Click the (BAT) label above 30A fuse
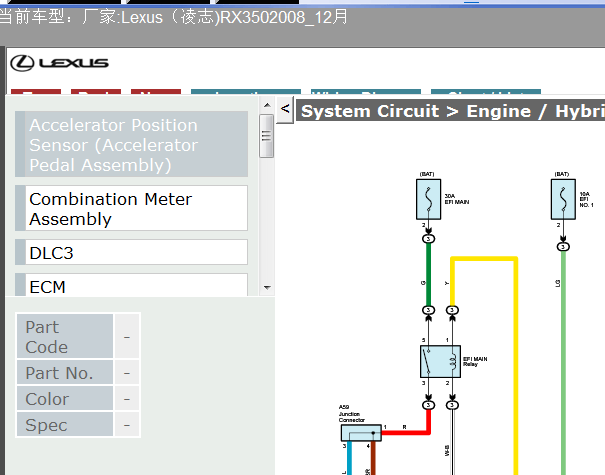Viewport: 605px width, 475px height. tap(427, 174)
